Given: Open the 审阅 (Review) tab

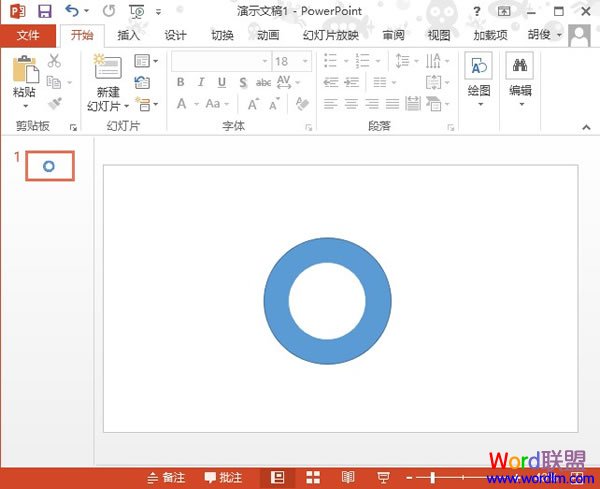Looking at the screenshot, I should click(393, 36).
